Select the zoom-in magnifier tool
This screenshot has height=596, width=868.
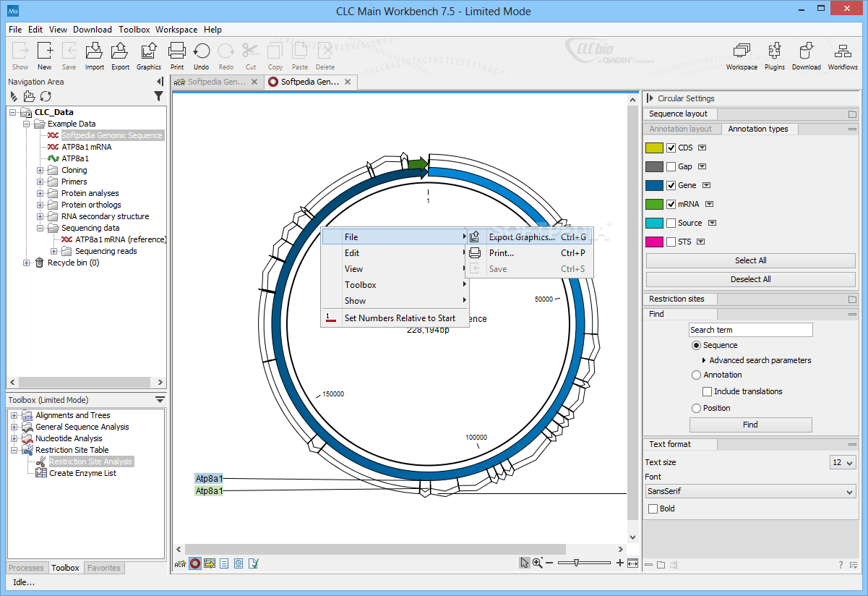click(x=537, y=563)
